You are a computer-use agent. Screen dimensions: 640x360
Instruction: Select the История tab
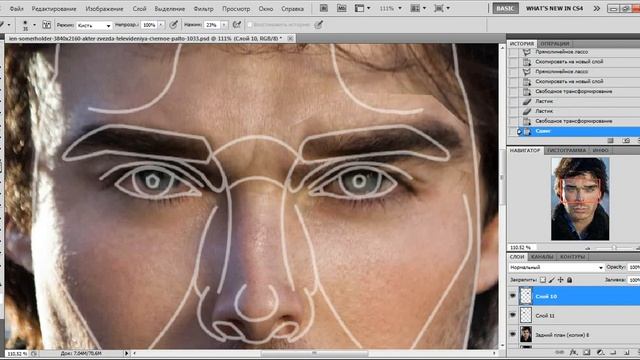pos(522,44)
